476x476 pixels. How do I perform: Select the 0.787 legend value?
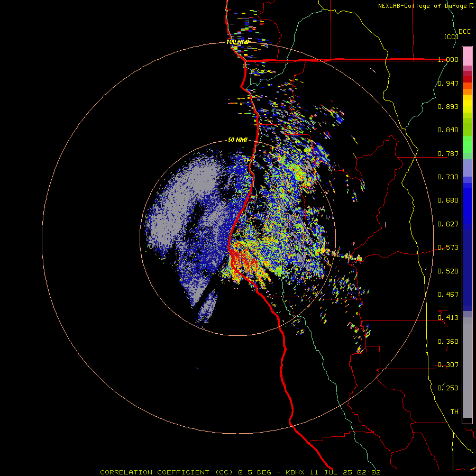[448, 153]
